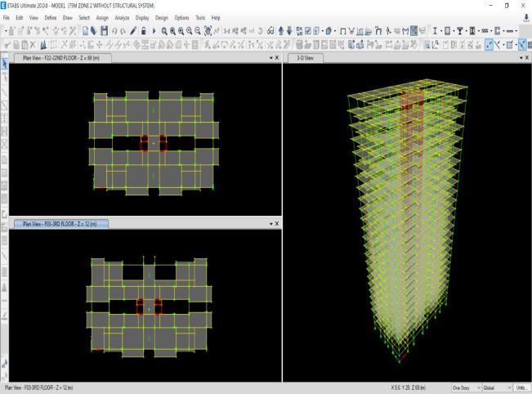532x394 pixels.
Task: Open the concrete frame design icon
Action: tap(448, 31)
